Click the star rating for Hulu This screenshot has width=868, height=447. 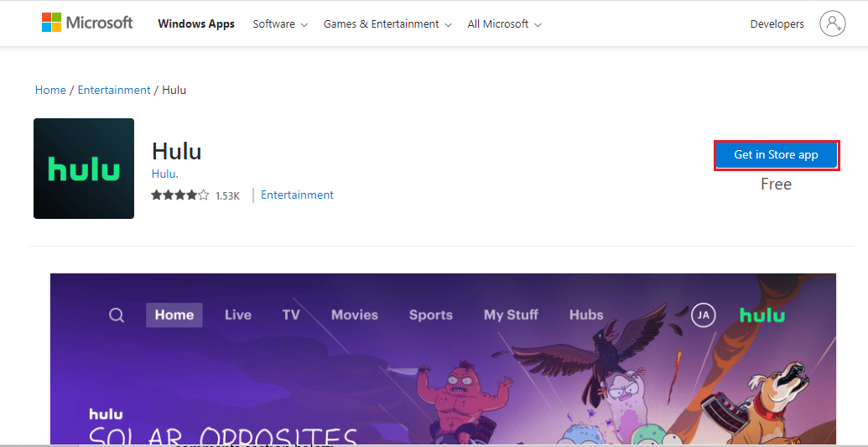(179, 195)
